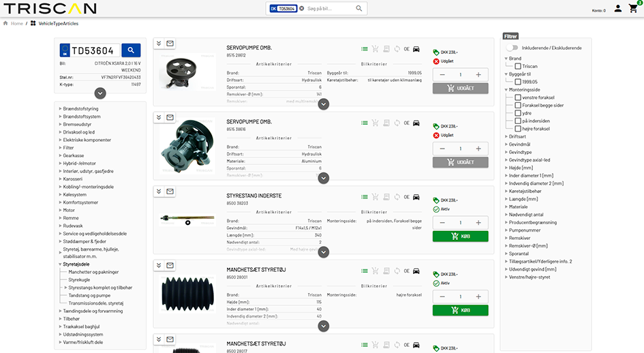Viewport: 644px width, 353px height.
Task: Click car icon on Styrestang Inderste
Action: [416, 197]
